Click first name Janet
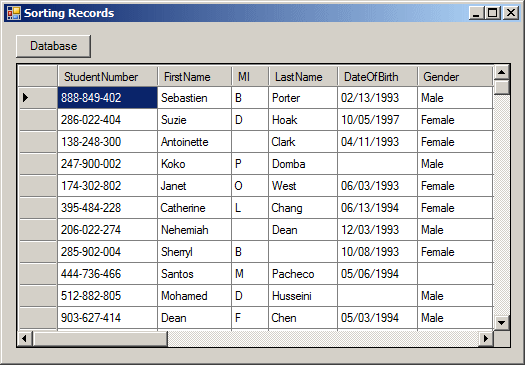 click(x=195, y=186)
